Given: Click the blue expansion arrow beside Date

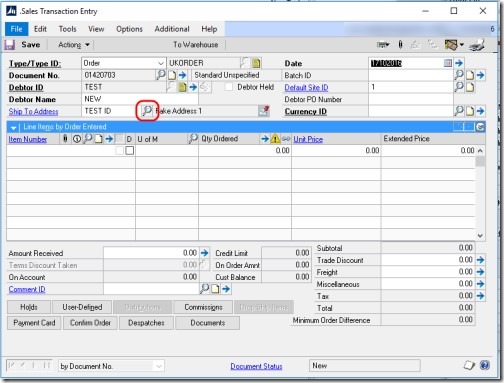Looking at the screenshot, I should click(459, 63).
